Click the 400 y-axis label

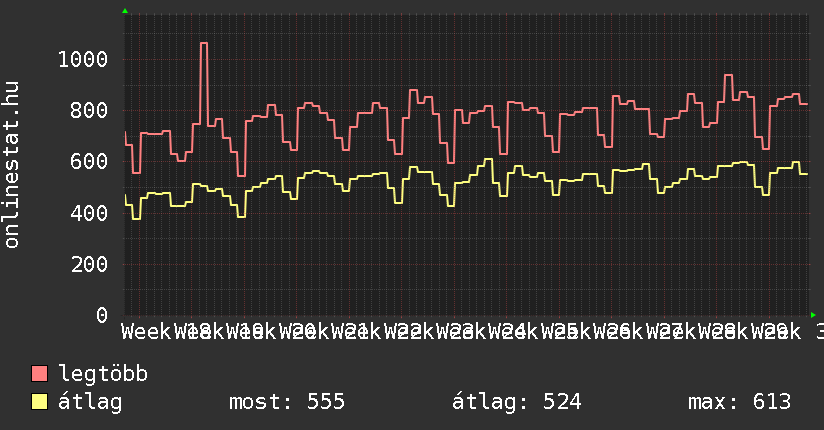point(89,213)
